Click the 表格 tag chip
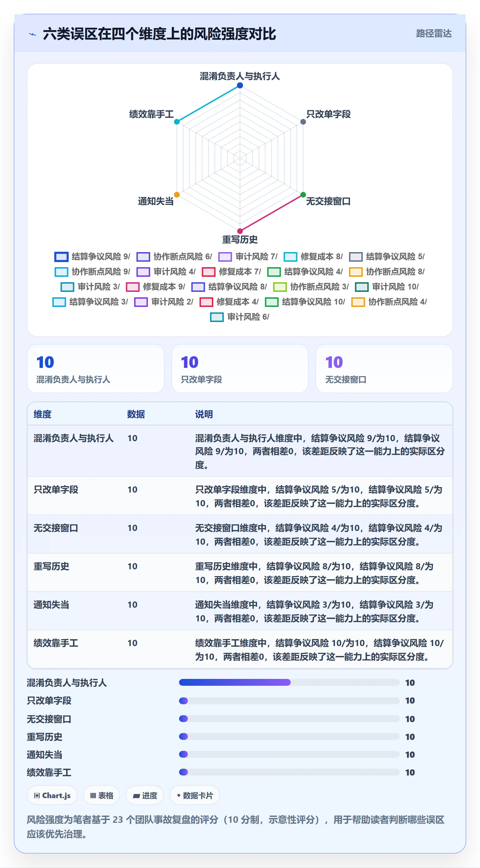 [x=101, y=795]
